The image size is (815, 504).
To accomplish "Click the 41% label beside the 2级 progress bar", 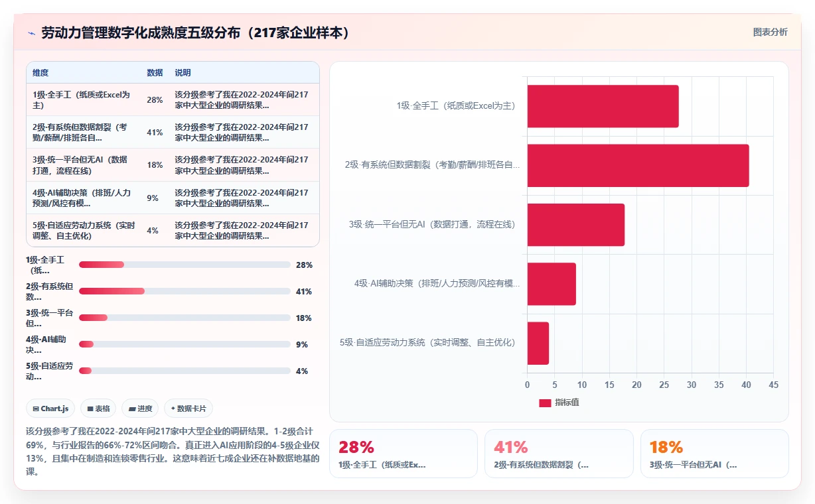I will [304, 291].
